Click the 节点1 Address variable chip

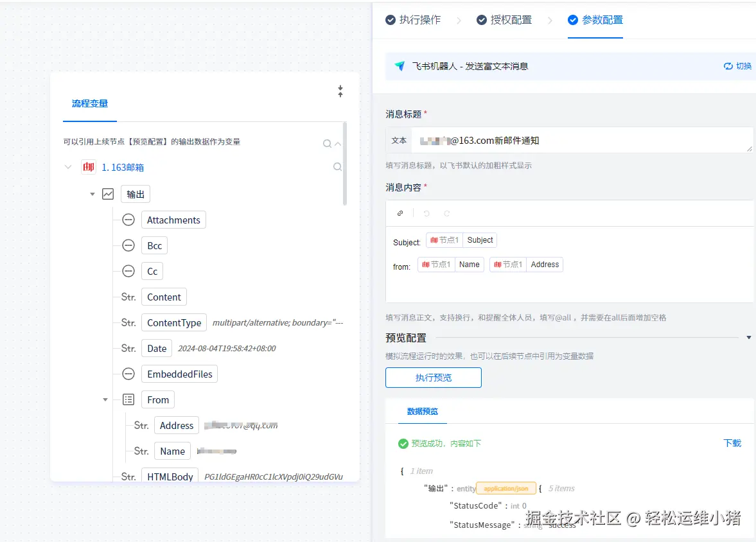coord(526,264)
